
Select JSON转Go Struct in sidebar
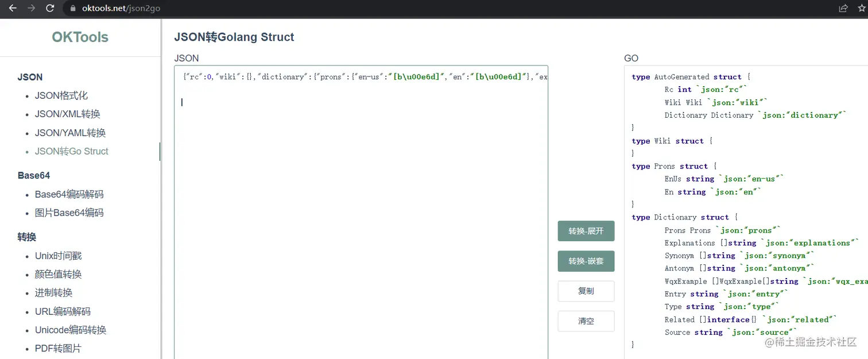tap(71, 151)
